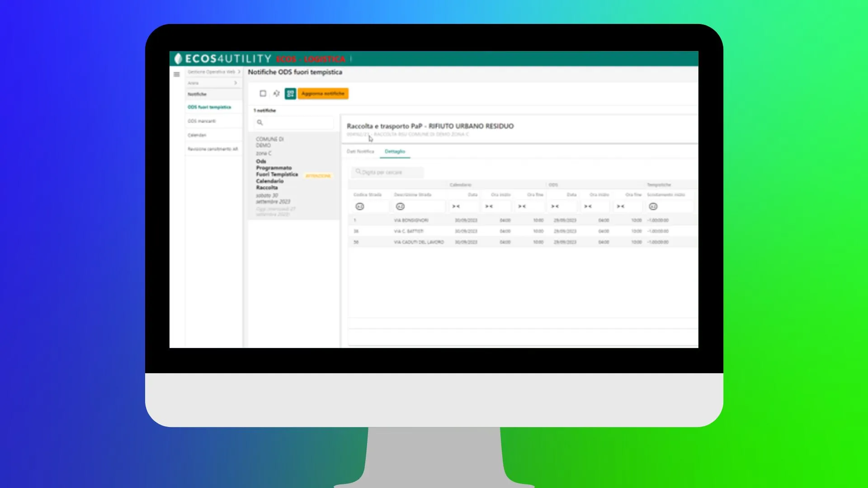Image resolution: width=868 pixels, height=488 pixels.
Task: Expand the Arera sidebar chevron
Action: tap(236, 83)
